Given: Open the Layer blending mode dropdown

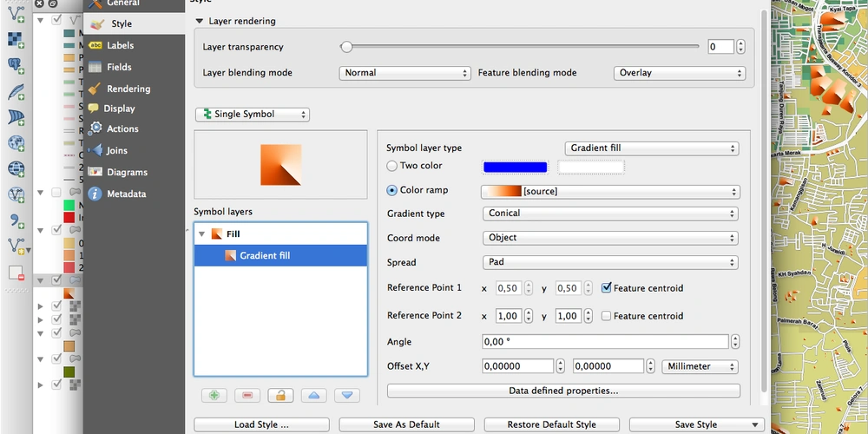Looking at the screenshot, I should tap(405, 73).
